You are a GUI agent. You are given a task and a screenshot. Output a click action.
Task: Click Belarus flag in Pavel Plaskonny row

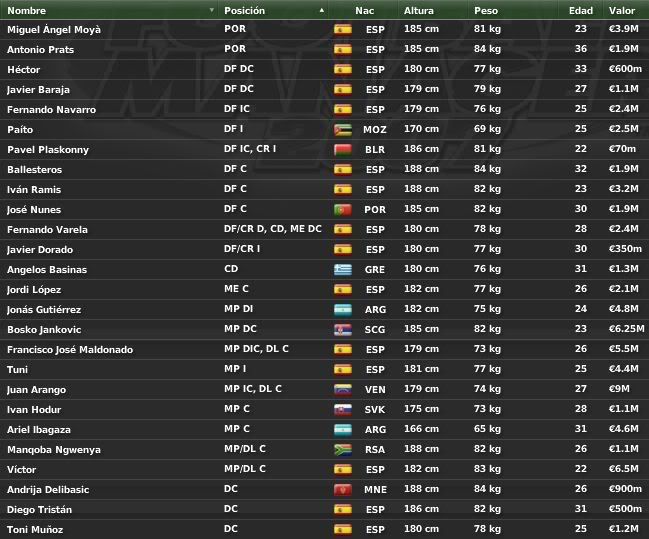[343, 149]
